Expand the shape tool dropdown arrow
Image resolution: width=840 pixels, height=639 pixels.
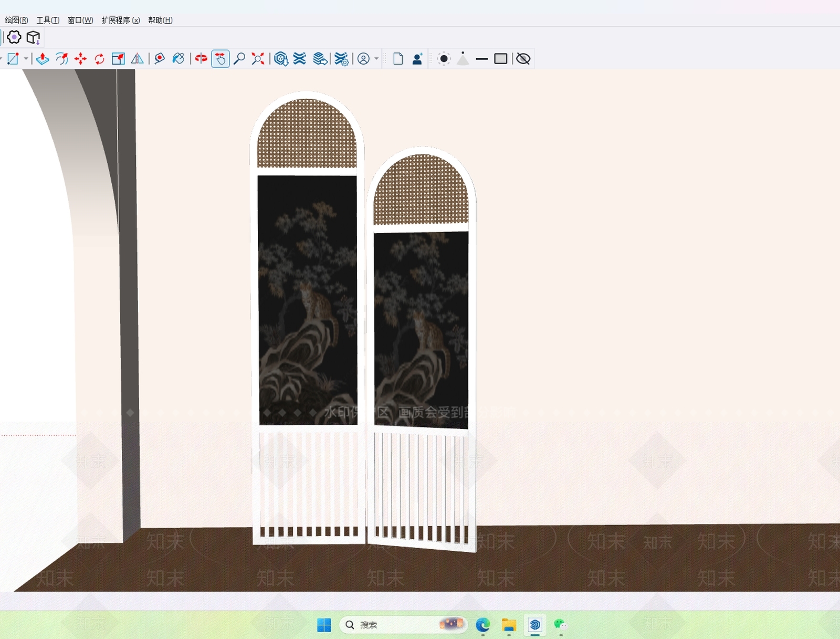(x=26, y=59)
